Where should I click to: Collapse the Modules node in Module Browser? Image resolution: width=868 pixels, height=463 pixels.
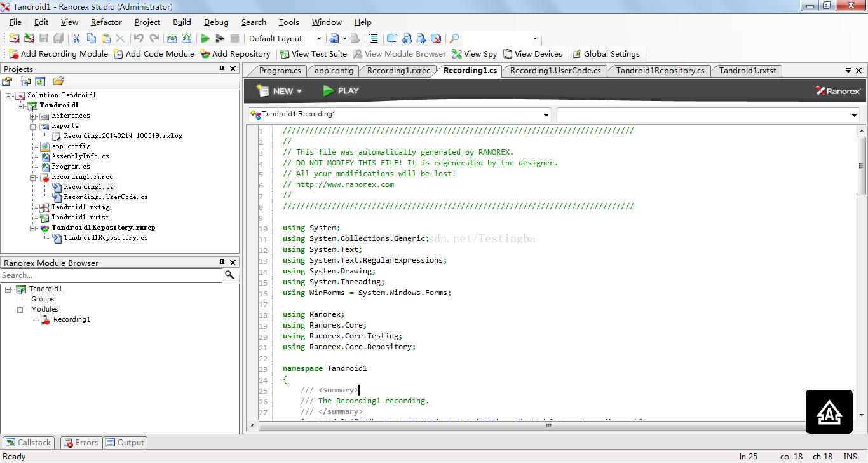click(21, 310)
